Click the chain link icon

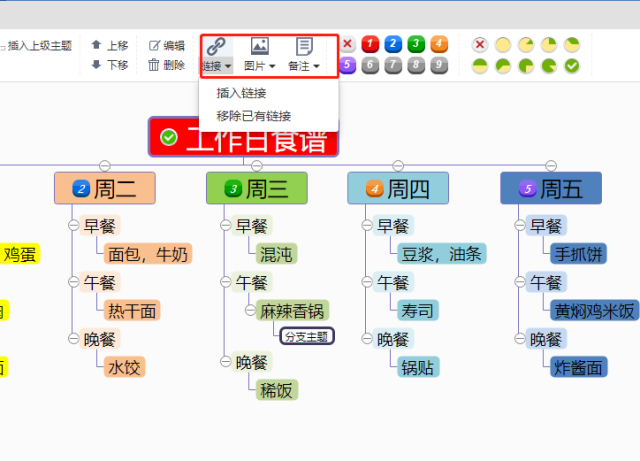coord(216,47)
